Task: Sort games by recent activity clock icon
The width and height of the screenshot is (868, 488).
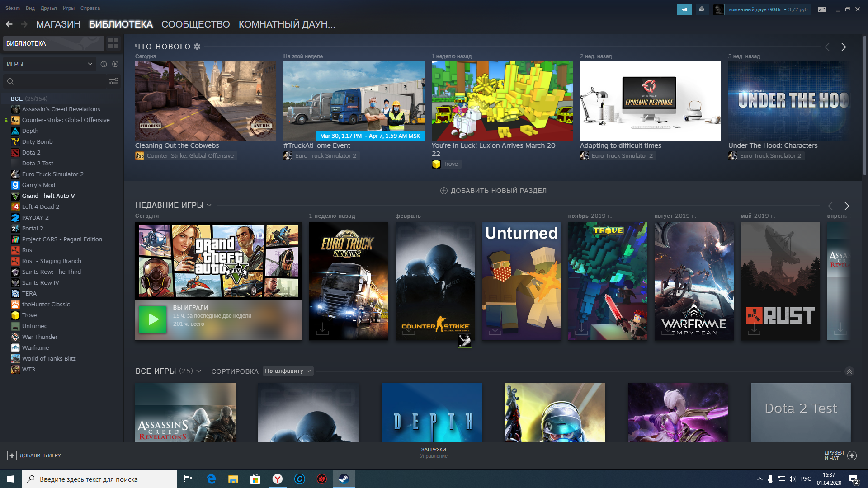Action: tap(104, 64)
